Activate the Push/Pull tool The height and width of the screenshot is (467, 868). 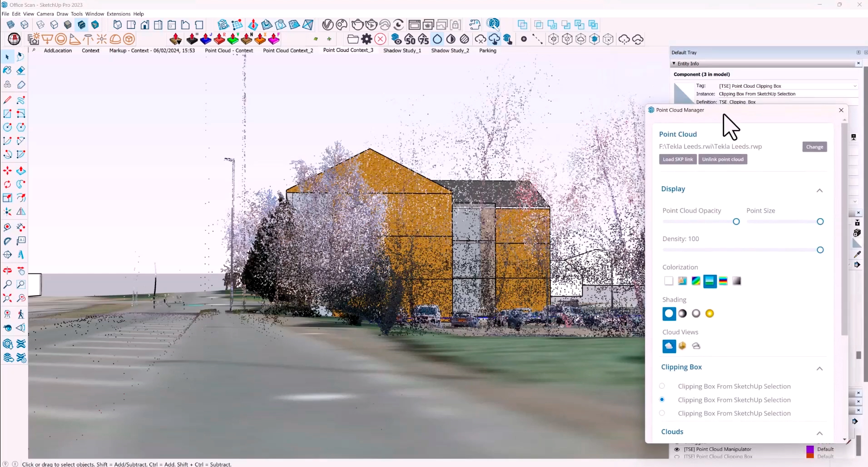21,171
